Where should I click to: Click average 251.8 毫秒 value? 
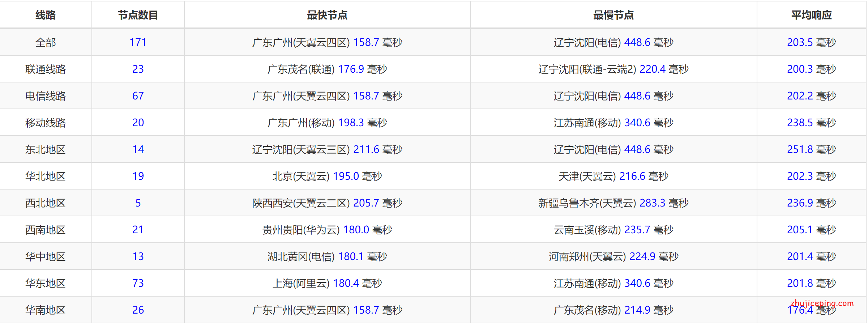(812, 149)
